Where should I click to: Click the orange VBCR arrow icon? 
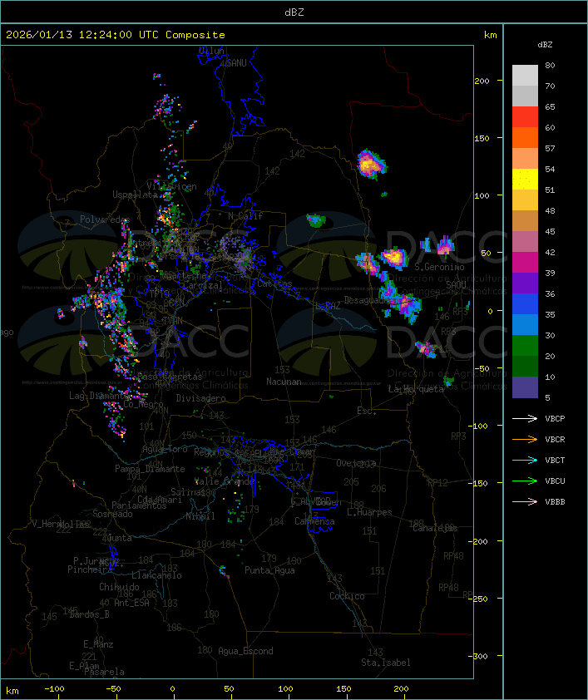pos(525,440)
